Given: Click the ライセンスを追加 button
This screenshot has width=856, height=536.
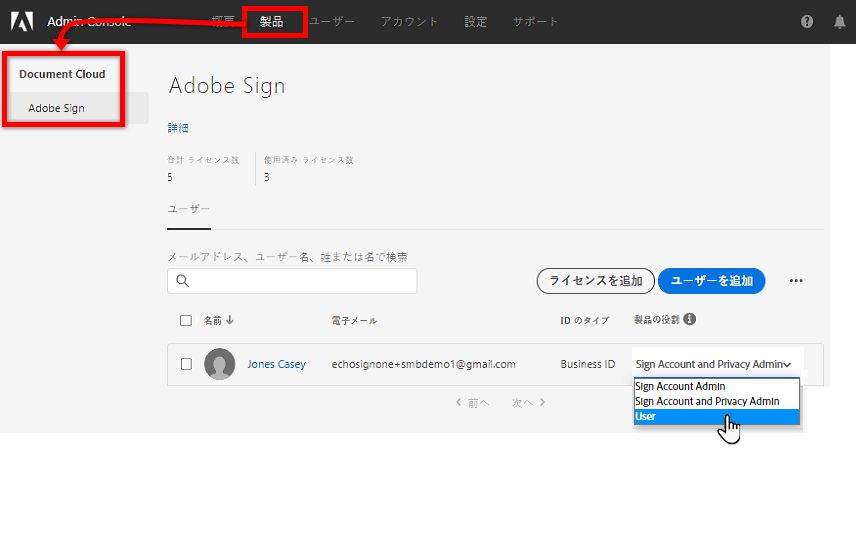Looking at the screenshot, I should coord(596,281).
